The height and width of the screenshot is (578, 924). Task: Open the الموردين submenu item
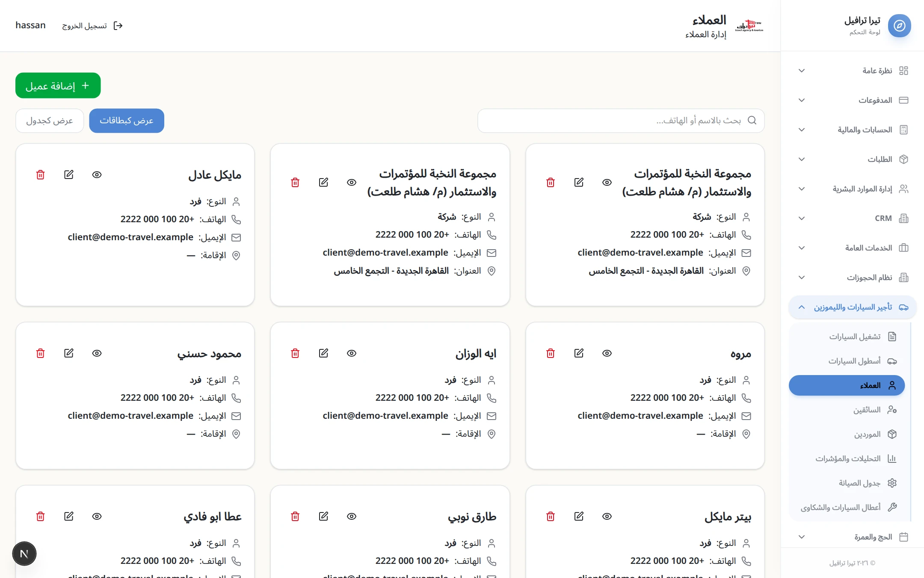[848, 434]
